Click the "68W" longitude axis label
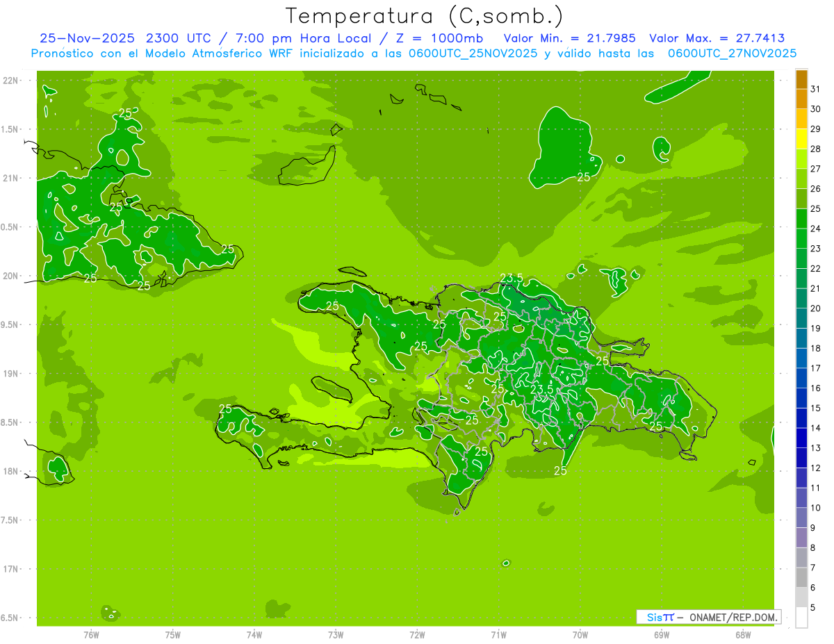 pyautogui.click(x=743, y=635)
